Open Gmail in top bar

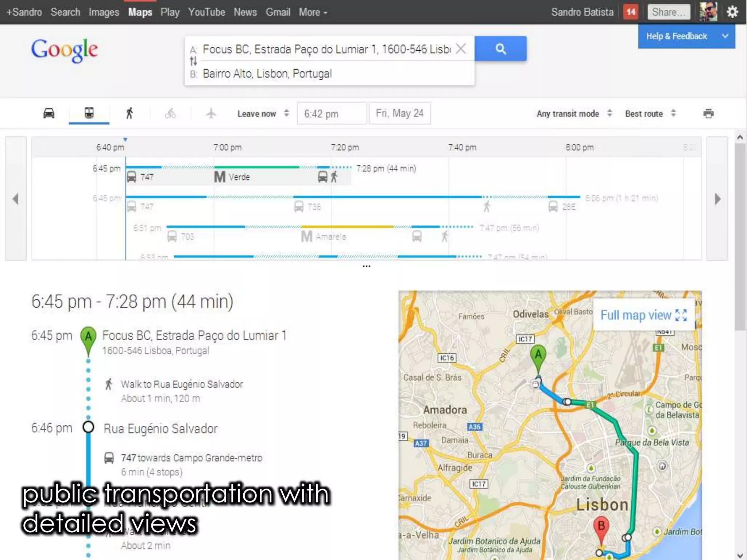click(x=278, y=12)
